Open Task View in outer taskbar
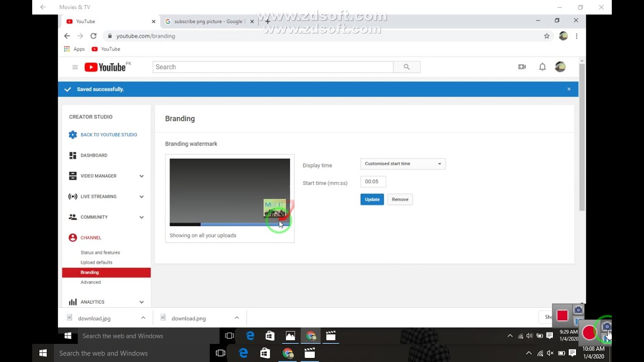Image resolution: width=644 pixels, height=362 pixels. [x=220, y=353]
